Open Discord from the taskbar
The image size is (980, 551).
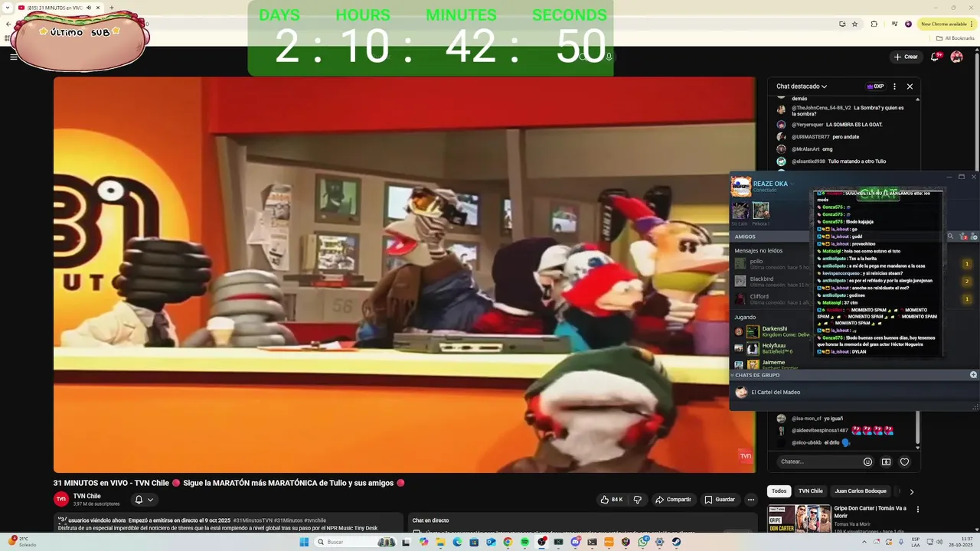(575, 542)
